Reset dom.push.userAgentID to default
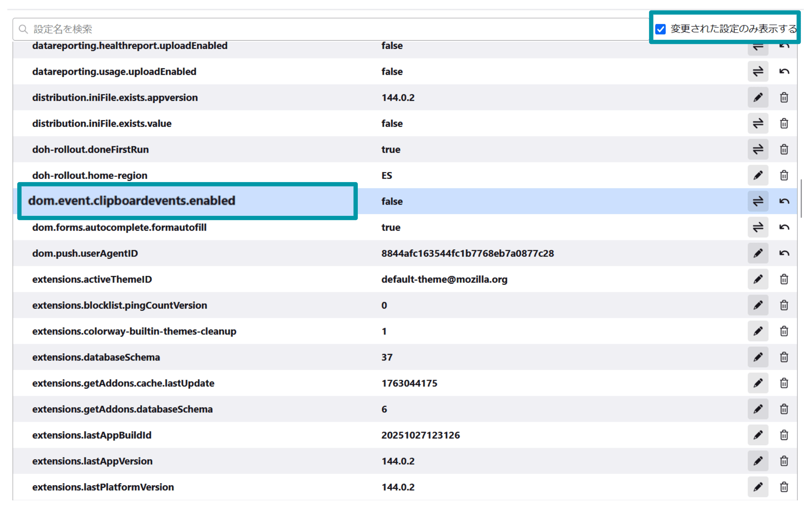 pyautogui.click(x=784, y=253)
